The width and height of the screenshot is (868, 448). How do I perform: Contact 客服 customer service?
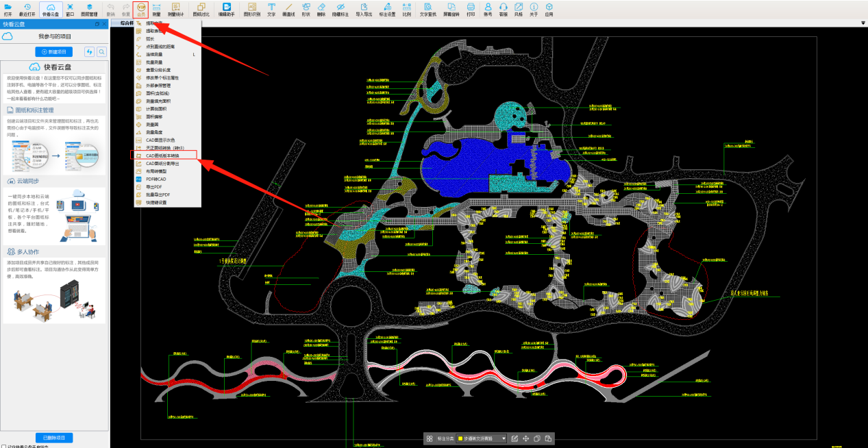504,9
